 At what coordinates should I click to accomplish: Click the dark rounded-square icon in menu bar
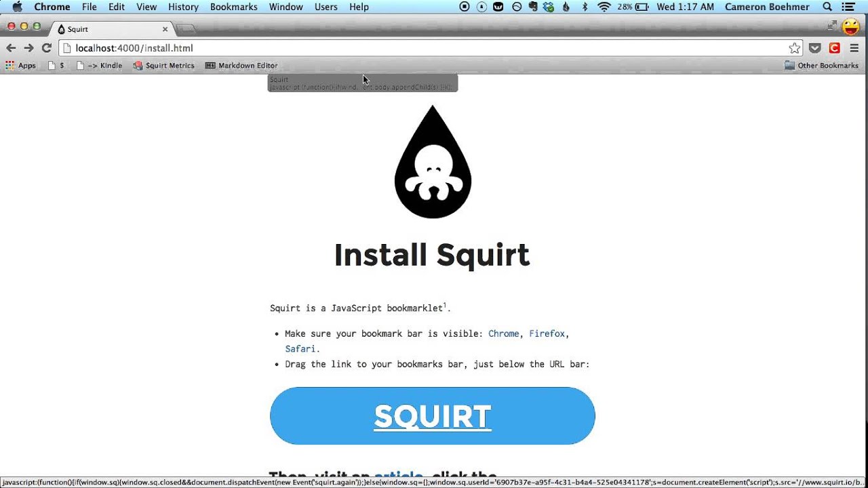tap(499, 7)
